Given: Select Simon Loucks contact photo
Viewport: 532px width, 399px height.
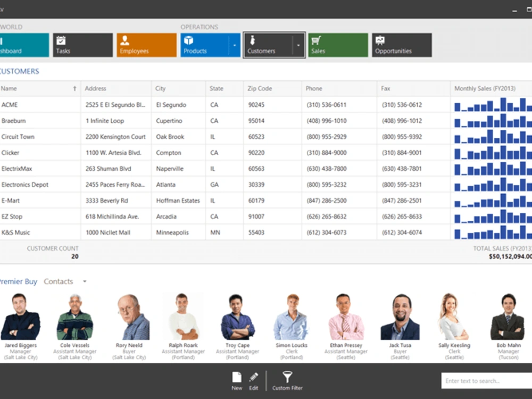Looking at the screenshot, I should click(291, 317).
